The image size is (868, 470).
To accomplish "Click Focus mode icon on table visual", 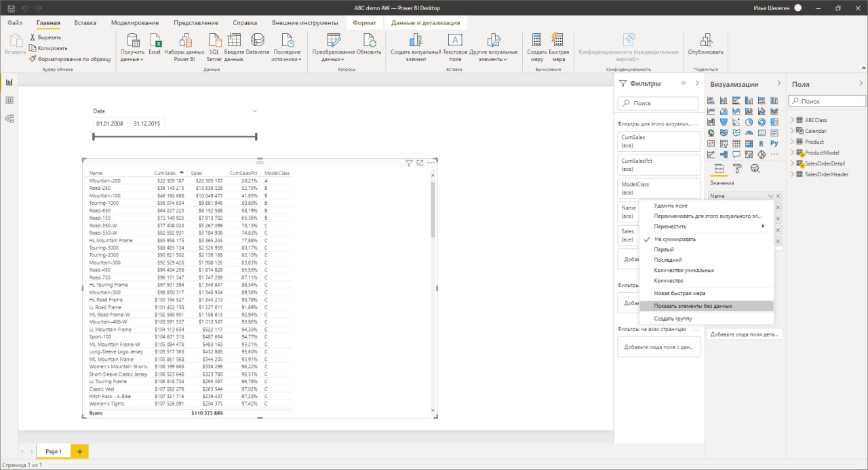I will coord(420,163).
